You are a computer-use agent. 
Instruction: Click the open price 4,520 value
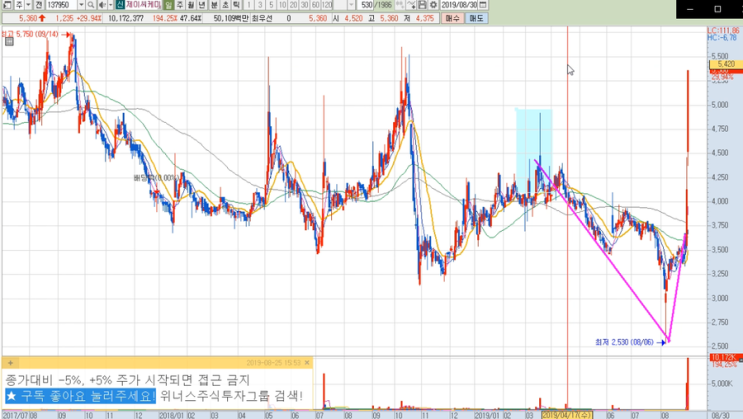(x=353, y=18)
